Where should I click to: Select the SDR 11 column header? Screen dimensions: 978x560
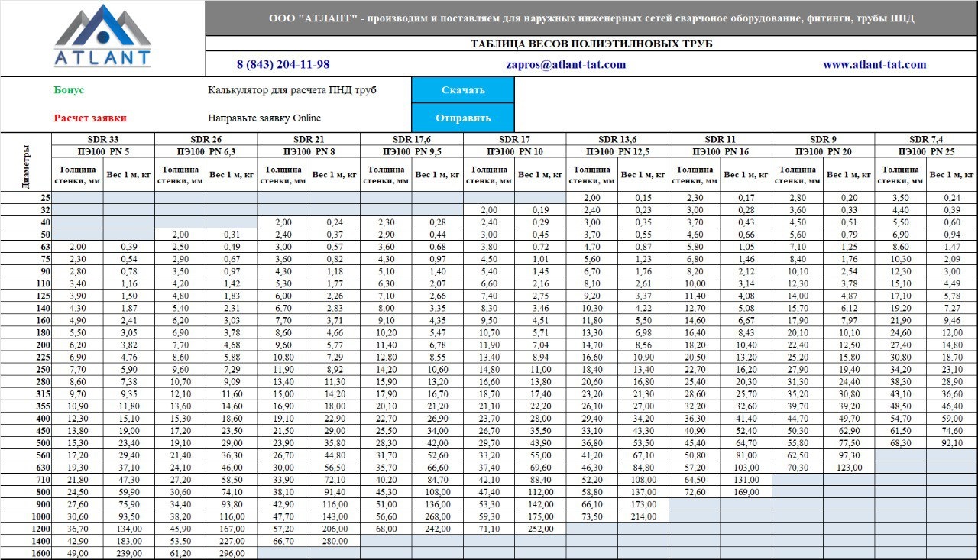click(x=721, y=139)
